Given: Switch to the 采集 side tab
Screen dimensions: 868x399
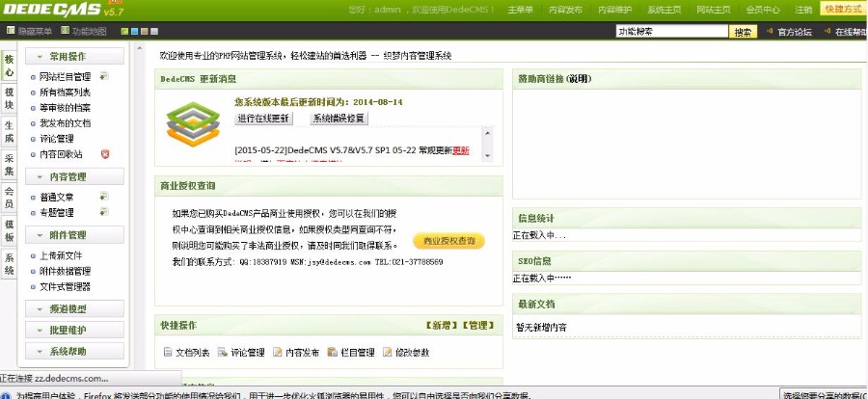Looking at the screenshot, I should [10, 165].
